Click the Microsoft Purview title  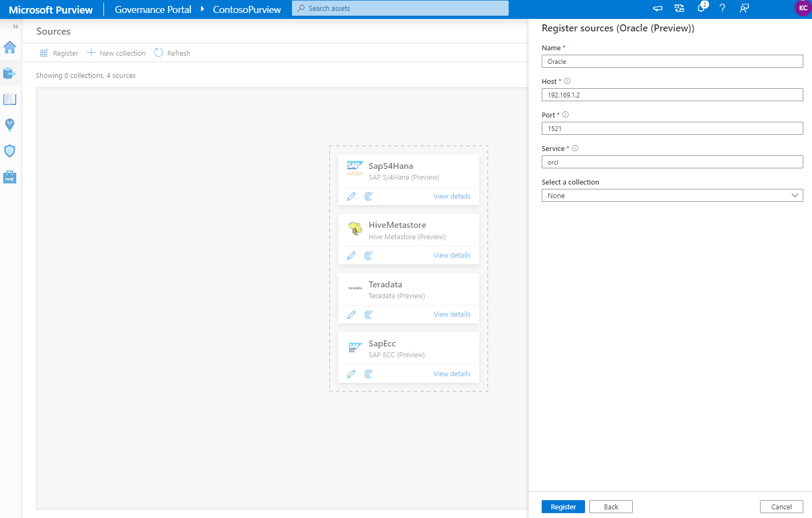(51, 10)
